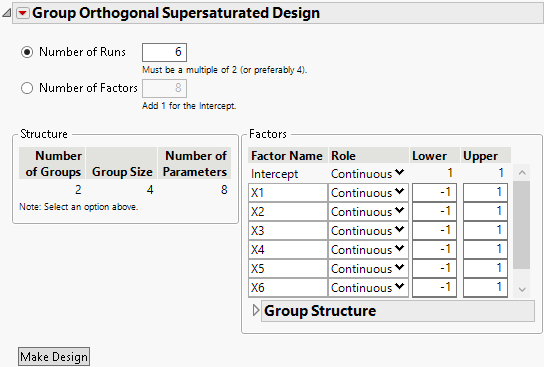Click the Factors list scroll down arrow
544x367 pixels.
click(522, 289)
